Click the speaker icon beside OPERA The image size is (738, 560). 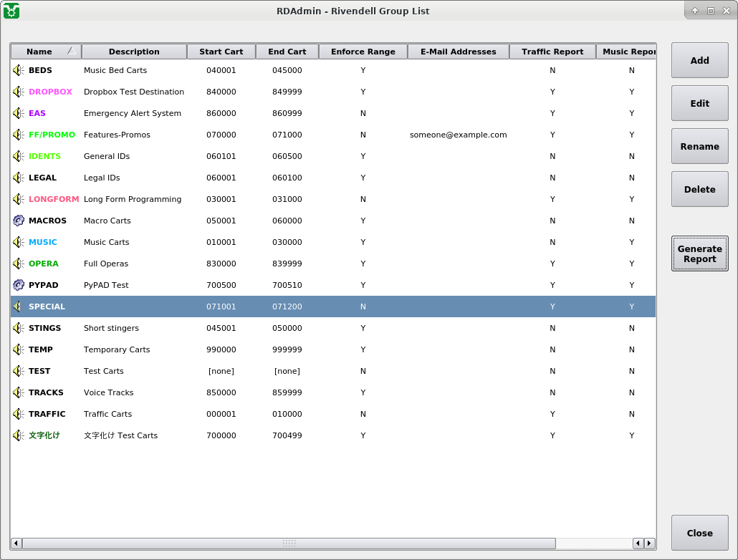tap(19, 264)
